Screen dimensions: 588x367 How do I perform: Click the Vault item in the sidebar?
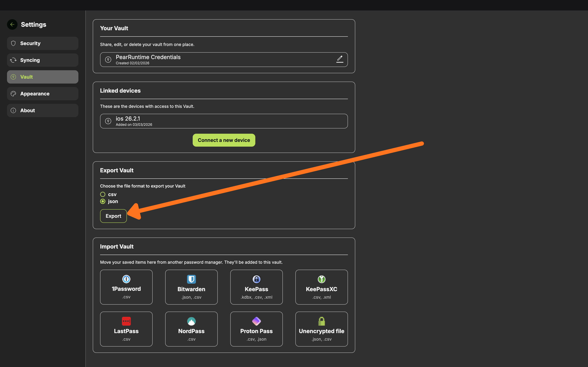(43, 77)
